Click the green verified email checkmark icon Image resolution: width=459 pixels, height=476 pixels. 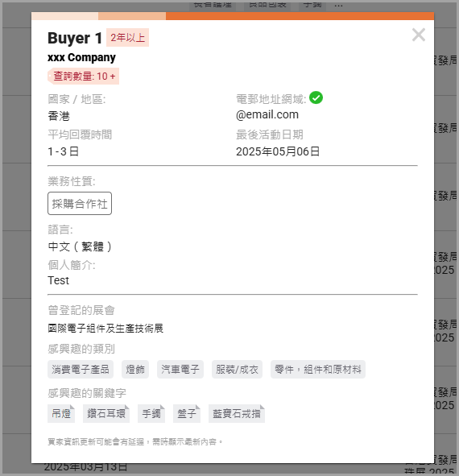(316, 97)
